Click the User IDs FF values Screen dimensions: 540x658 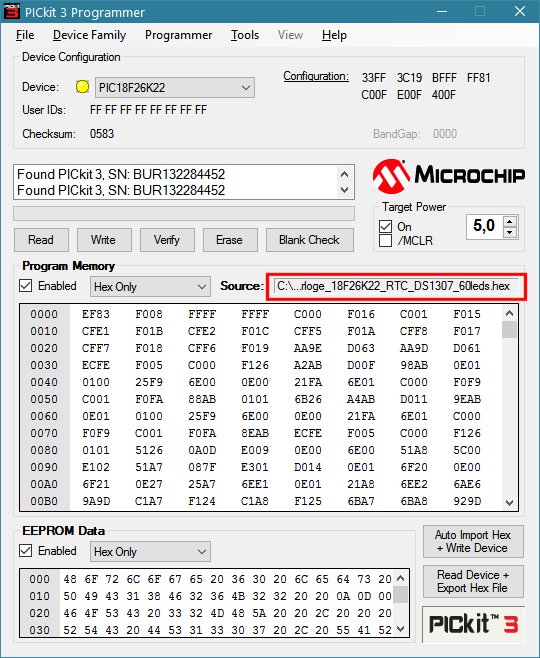coord(148,110)
